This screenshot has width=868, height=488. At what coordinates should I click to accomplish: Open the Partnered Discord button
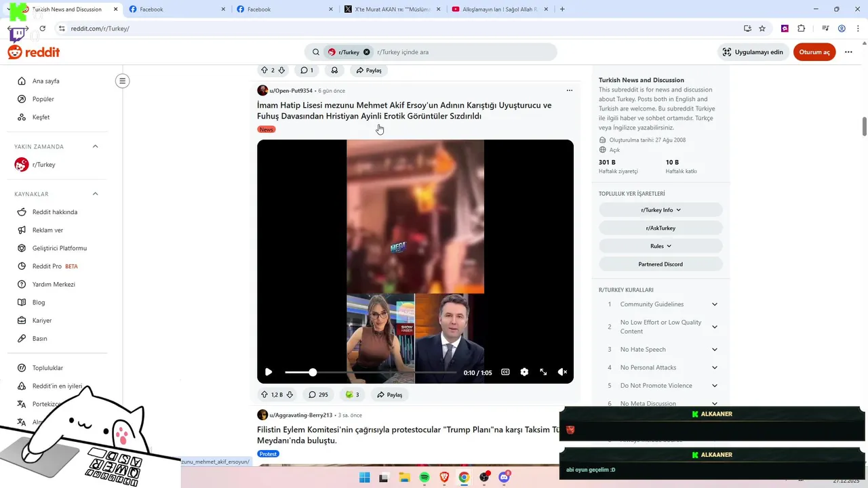click(660, 264)
